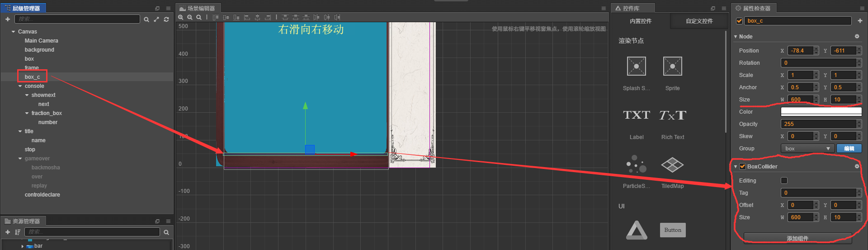Screen dimensions: 868x250
Task: Create a new asset in assets panel
Action: click(x=8, y=232)
